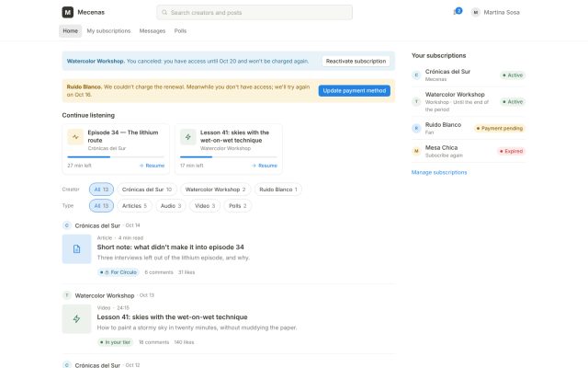Click the Payment pending status badge
The width and height of the screenshot is (588, 368).
(x=499, y=129)
